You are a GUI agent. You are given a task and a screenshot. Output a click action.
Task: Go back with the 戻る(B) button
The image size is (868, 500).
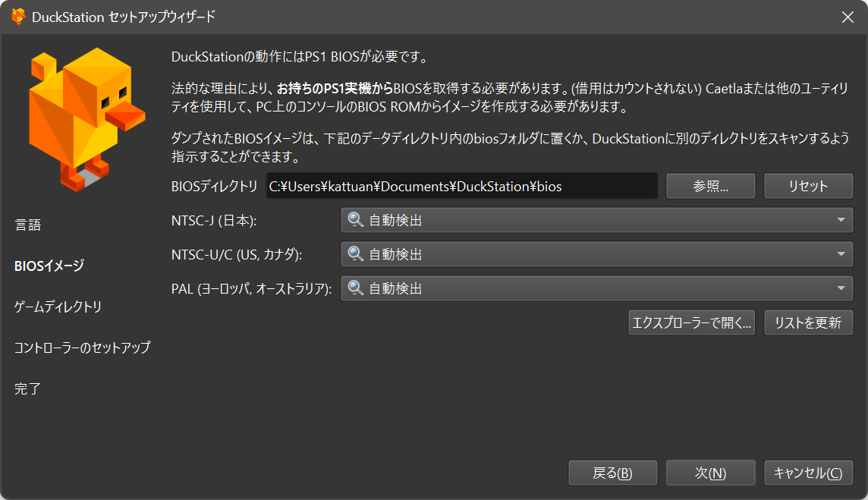(613, 473)
